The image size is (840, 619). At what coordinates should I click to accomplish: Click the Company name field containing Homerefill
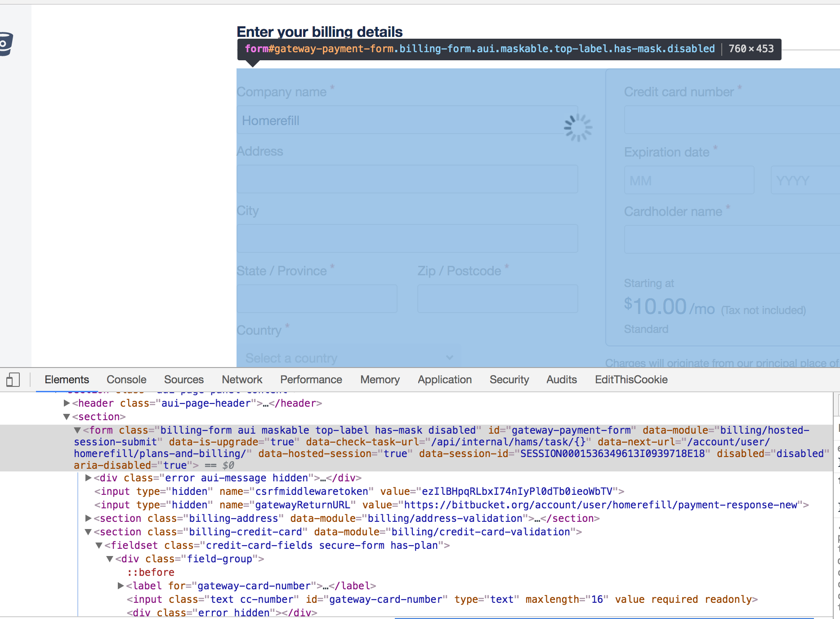[x=407, y=120]
